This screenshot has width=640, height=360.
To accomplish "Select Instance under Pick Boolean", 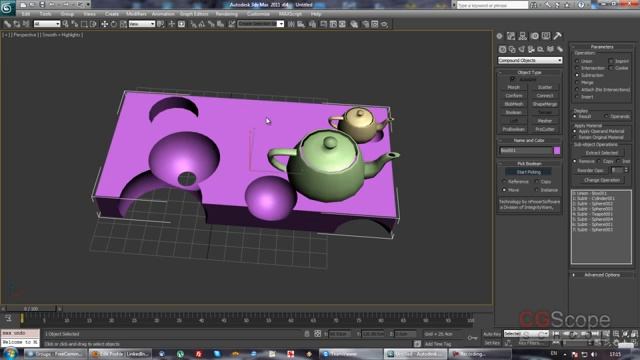I will pyautogui.click(x=537, y=190).
